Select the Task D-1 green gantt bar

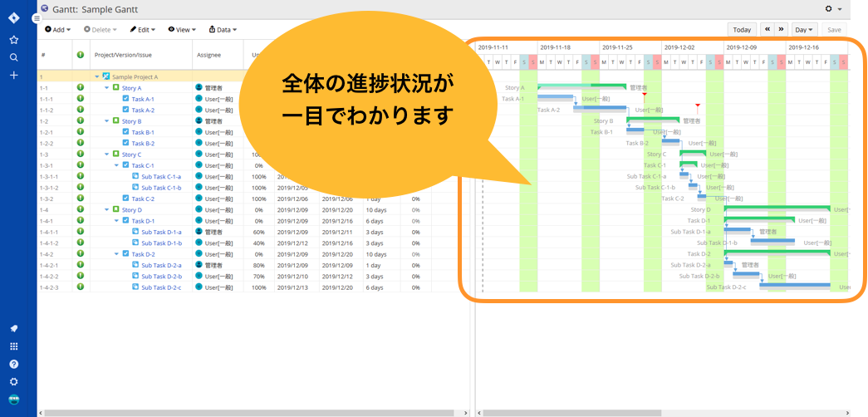[759, 220]
